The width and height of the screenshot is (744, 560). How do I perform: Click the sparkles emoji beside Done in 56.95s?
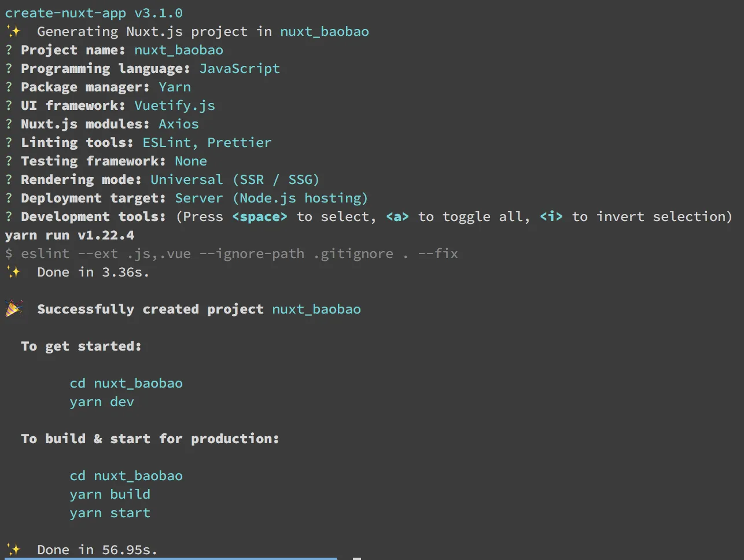click(13, 550)
